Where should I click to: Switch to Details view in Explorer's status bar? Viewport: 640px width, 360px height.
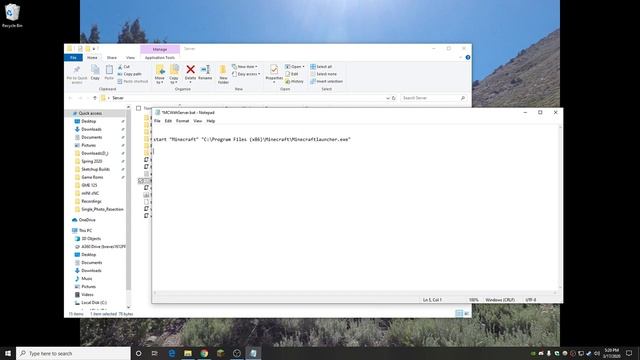click(x=459, y=313)
